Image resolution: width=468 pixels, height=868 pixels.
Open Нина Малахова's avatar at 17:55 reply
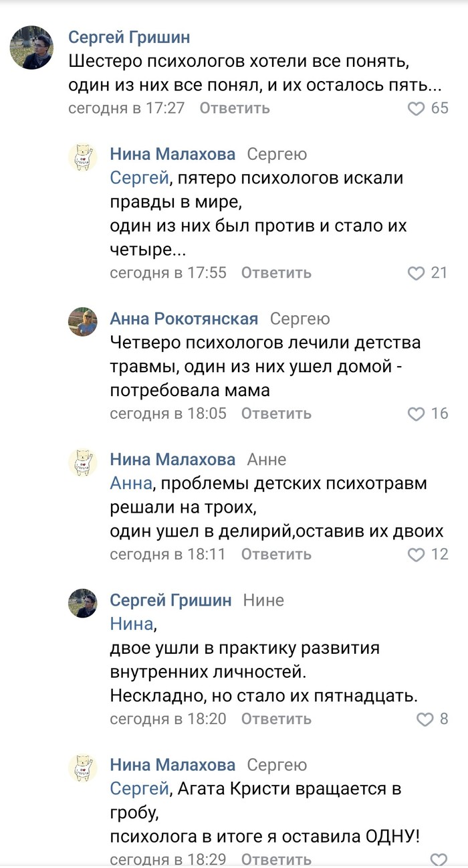tap(83, 157)
